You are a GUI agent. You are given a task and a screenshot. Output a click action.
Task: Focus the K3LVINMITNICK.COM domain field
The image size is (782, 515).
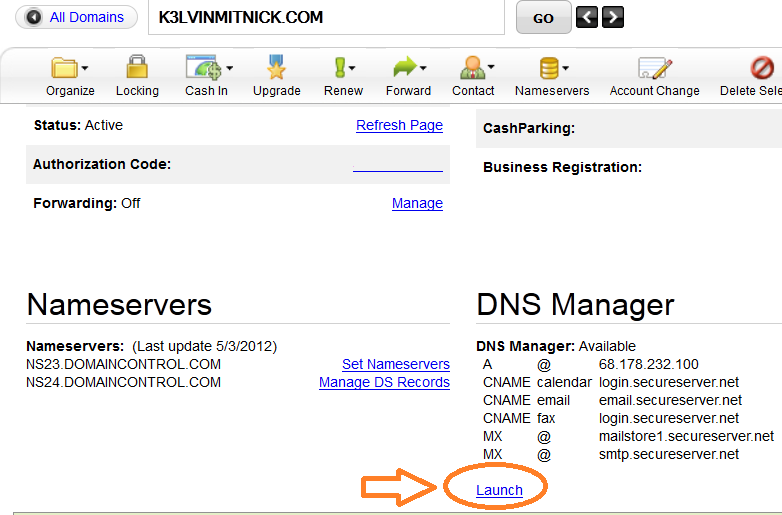[326, 17]
